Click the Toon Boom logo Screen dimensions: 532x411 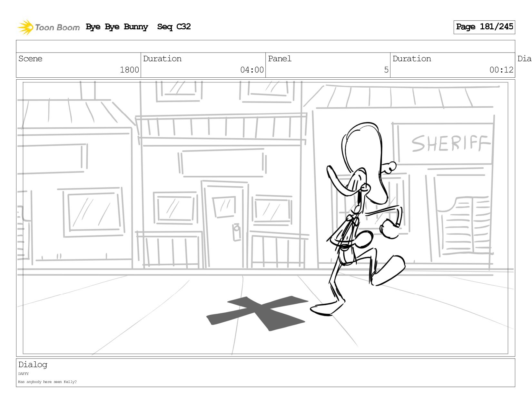(48, 27)
